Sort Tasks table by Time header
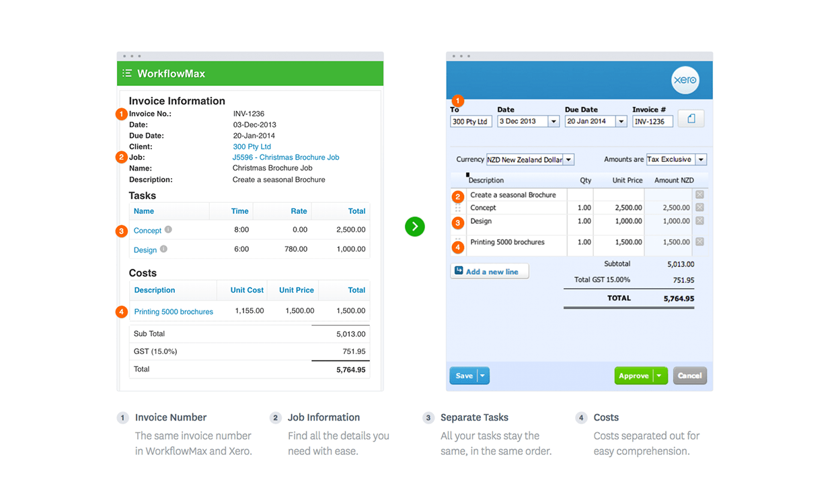834x504 pixels. click(240, 211)
